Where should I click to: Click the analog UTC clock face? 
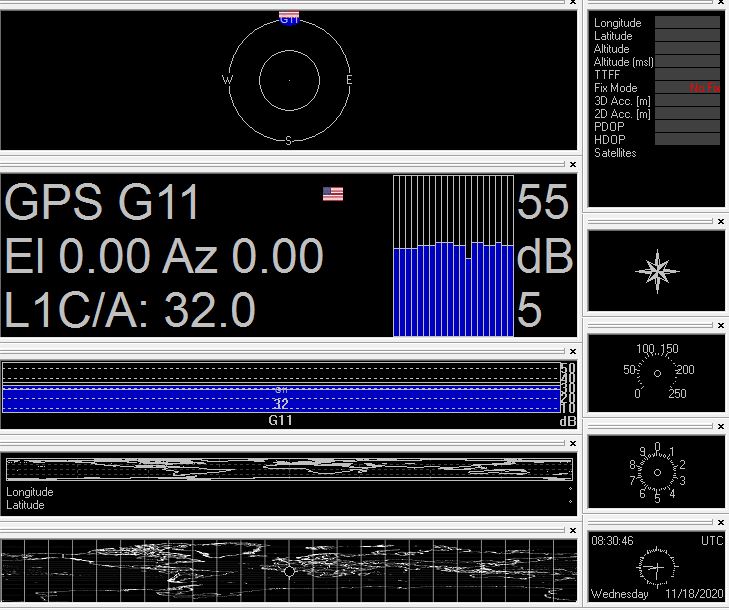coord(657,566)
